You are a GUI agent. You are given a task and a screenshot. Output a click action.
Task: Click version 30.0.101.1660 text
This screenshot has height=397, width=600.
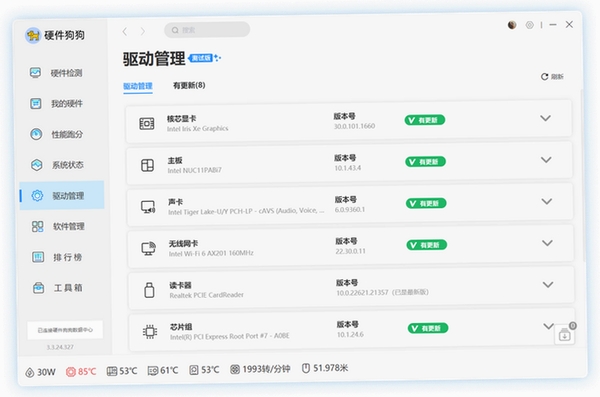tap(354, 126)
